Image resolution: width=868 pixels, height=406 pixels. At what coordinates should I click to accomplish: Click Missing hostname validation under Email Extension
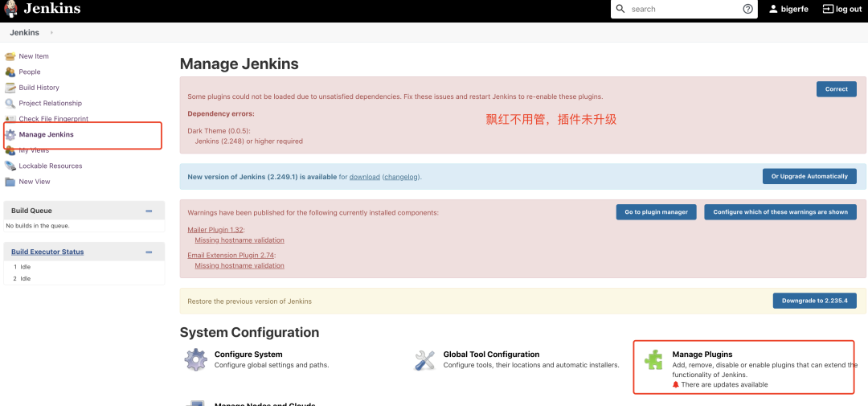(240, 266)
